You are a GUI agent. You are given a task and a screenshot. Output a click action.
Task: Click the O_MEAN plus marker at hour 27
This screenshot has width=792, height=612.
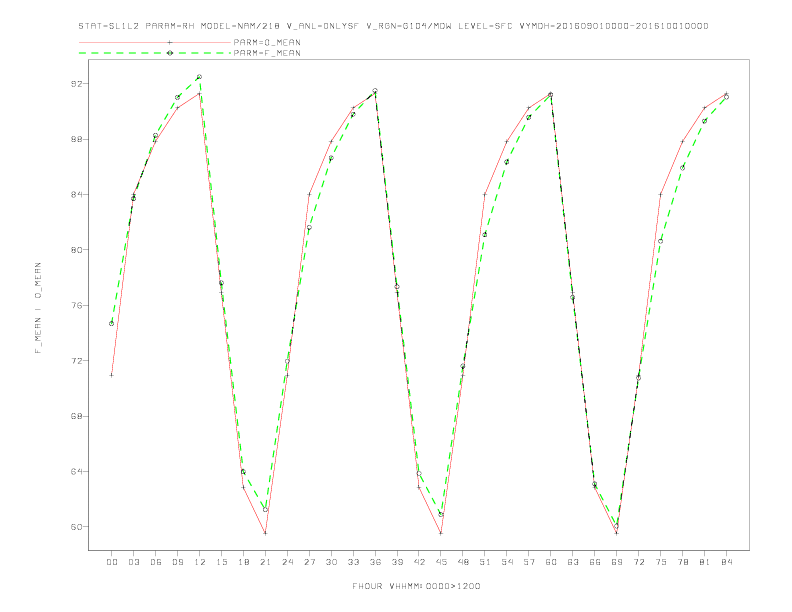[309, 194]
